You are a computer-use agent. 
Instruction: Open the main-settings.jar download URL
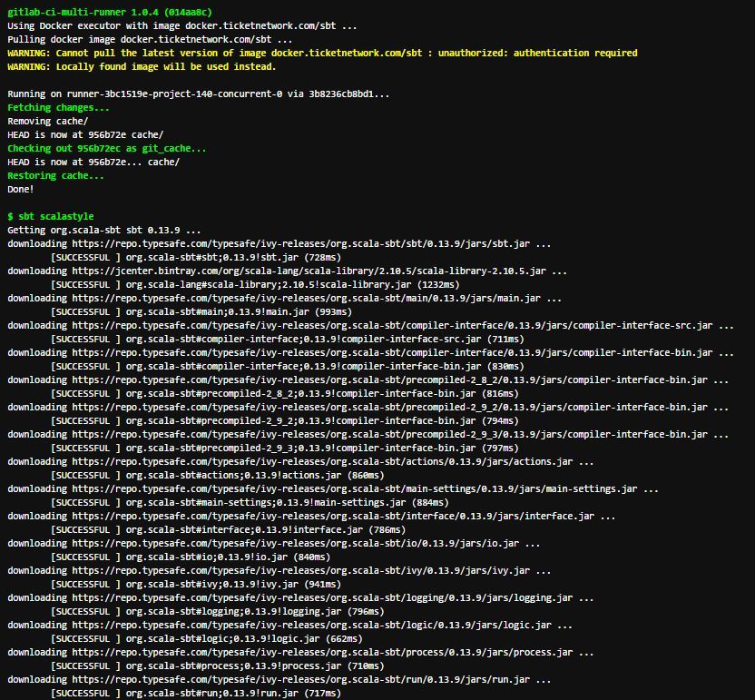(x=355, y=488)
